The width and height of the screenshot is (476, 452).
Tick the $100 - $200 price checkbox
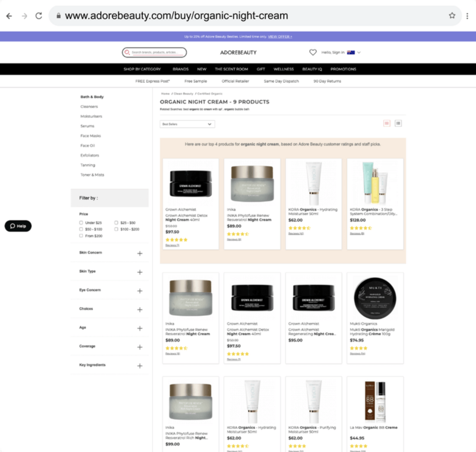pos(116,229)
